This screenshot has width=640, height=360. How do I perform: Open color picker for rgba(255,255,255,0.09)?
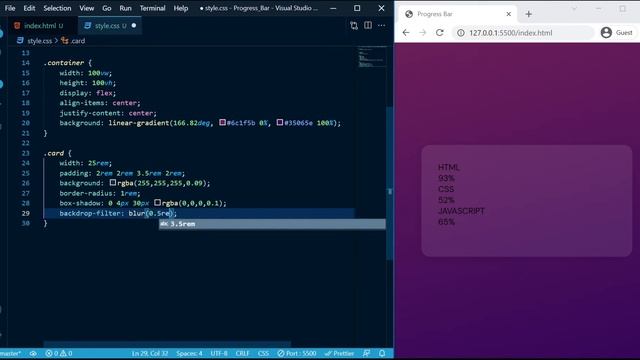coord(113,183)
